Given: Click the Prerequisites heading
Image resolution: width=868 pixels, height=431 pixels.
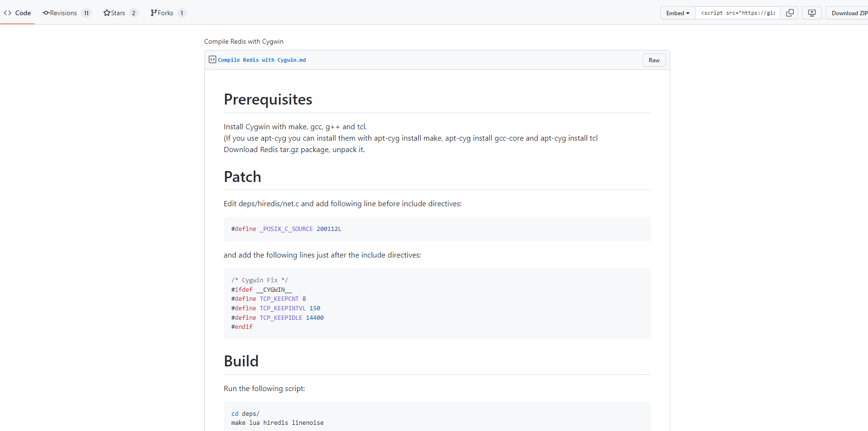Looking at the screenshot, I should click(x=268, y=99).
